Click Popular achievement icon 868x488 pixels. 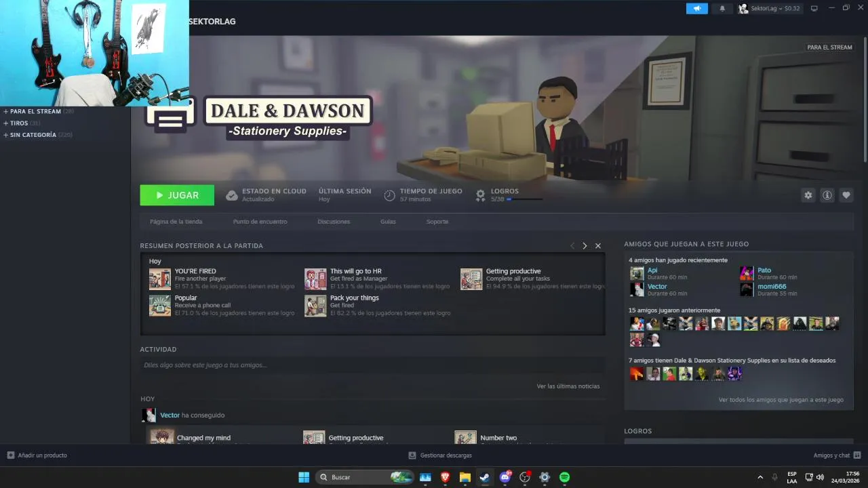click(160, 306)
